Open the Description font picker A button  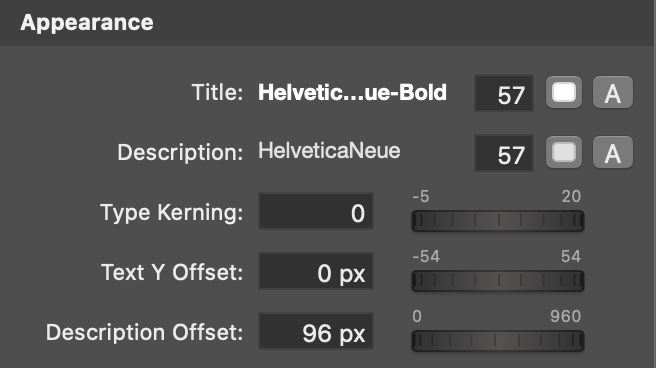(612, 153)
